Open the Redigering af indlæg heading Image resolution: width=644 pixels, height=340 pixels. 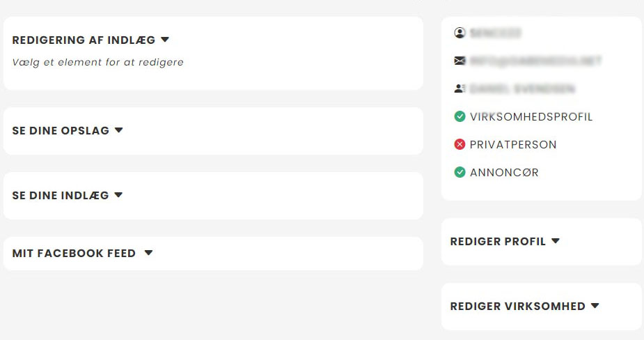pyautogui.click(x=84, y=40)
